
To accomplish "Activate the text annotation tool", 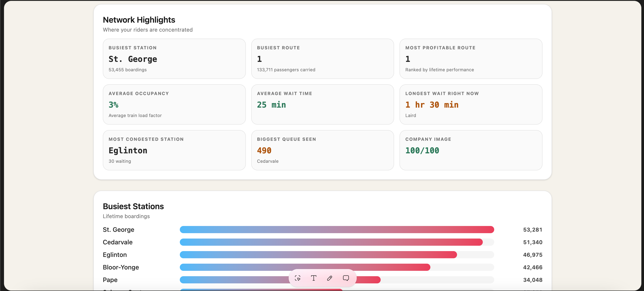I will point(313,278).
